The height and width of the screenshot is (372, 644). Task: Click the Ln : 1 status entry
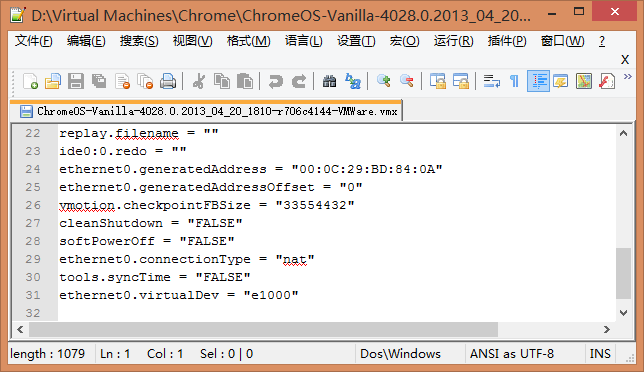(115, 354)
